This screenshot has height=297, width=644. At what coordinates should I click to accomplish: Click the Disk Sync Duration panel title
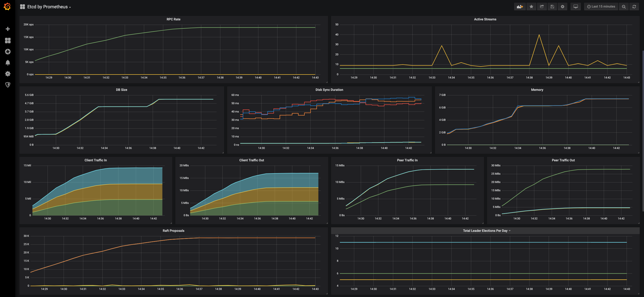[x=329, y=90]
